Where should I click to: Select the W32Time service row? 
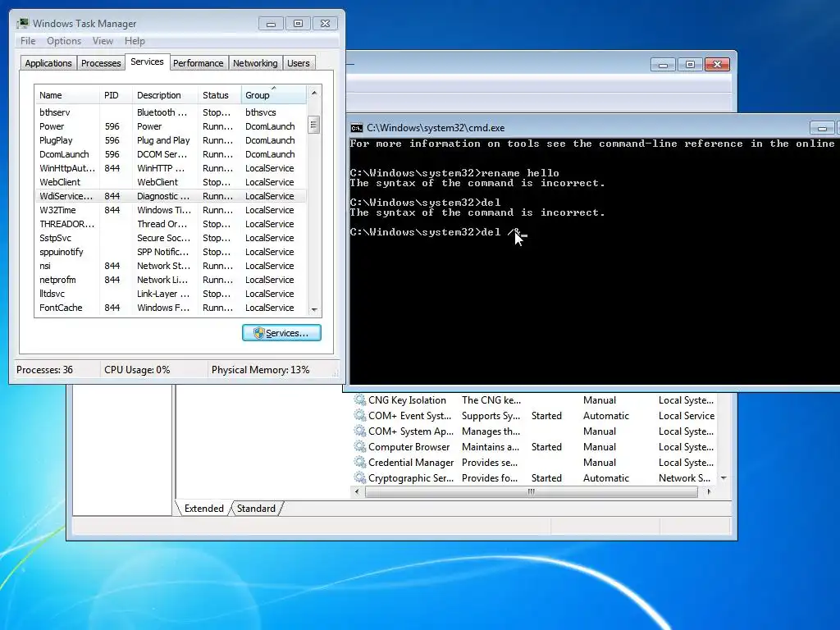pos(171,210)
